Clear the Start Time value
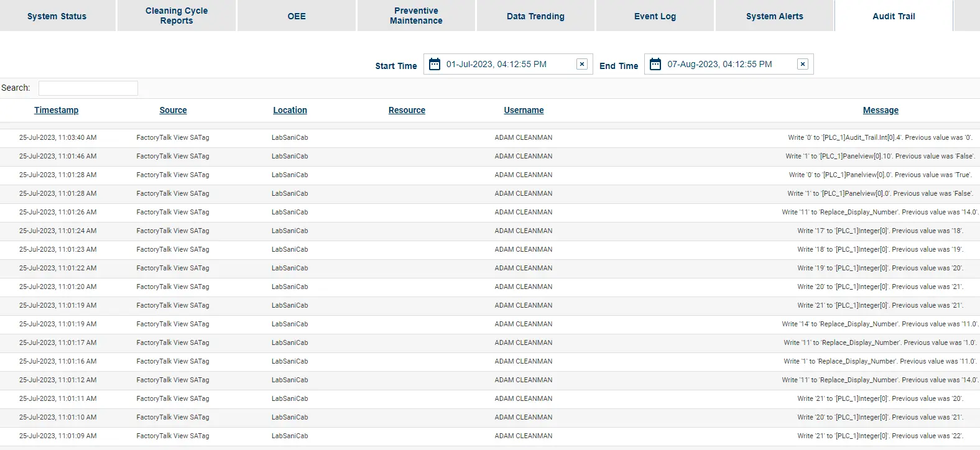The height and width of the screenshot is (450, 980). pos(582,64)
